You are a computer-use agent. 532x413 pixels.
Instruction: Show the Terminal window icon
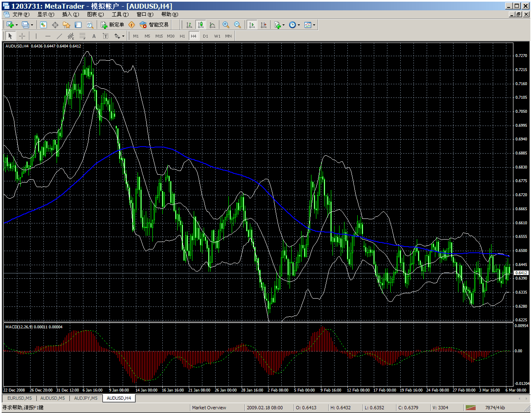tap(78, 25)
